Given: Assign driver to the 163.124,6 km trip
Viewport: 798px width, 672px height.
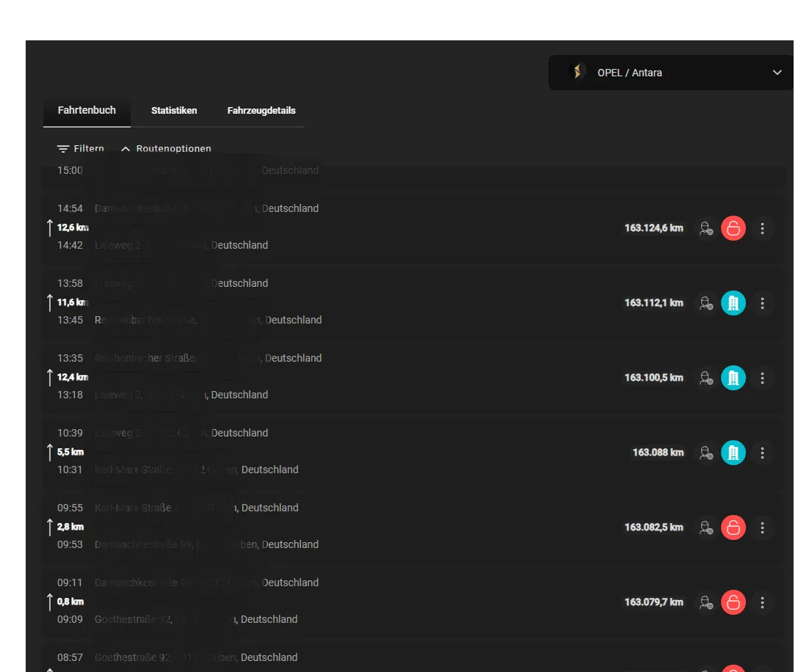Looking at the screenshot, I should tap(706, 228).
